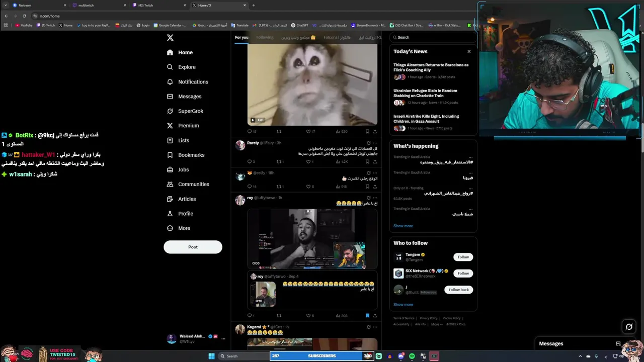The image size is (644, 362).
Task: Click Show more under What's happening
Action: click(403, 226)
